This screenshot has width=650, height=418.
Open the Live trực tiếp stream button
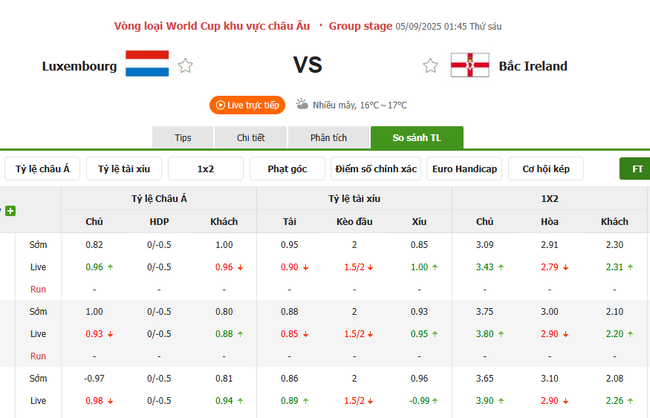coord(247,104)
